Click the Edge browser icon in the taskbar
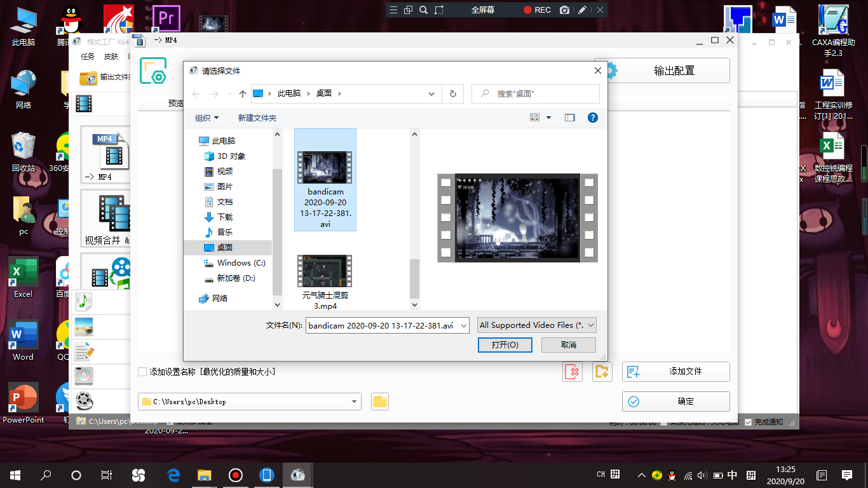This screenshot has width=868, height=488. tap(173, 475)
